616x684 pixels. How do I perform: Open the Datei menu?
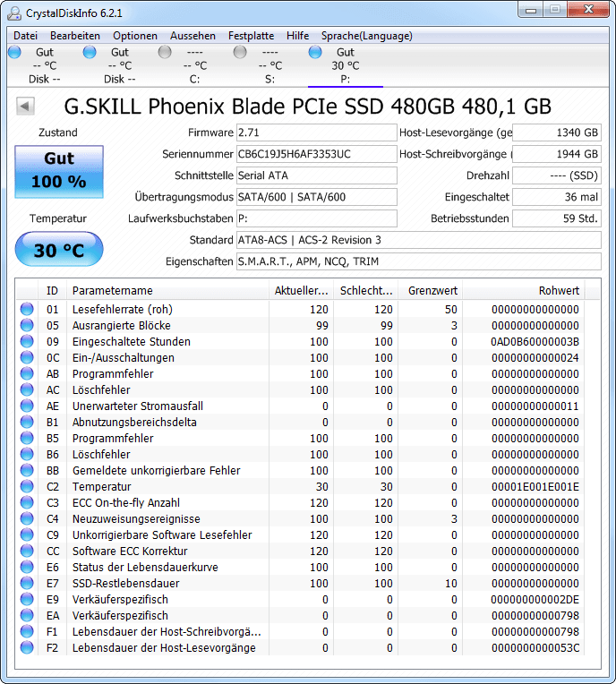pyautogui.click(x=25, y=36)
